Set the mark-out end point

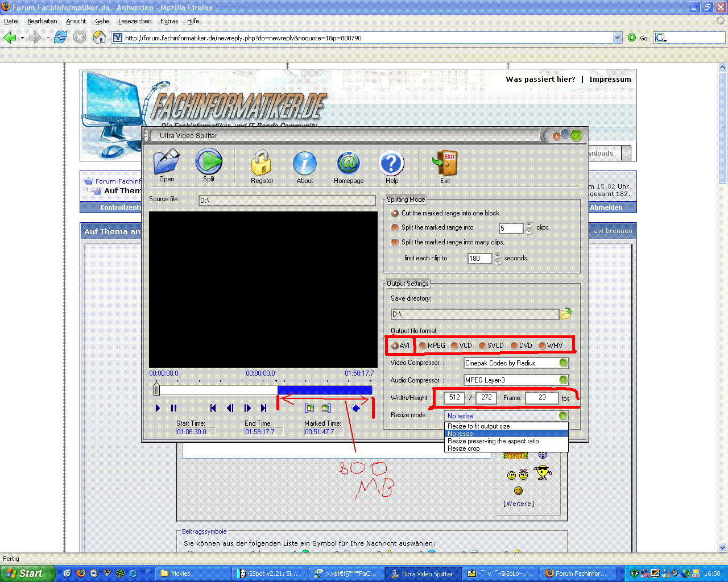pyautogui.click(x=325, y=408)
